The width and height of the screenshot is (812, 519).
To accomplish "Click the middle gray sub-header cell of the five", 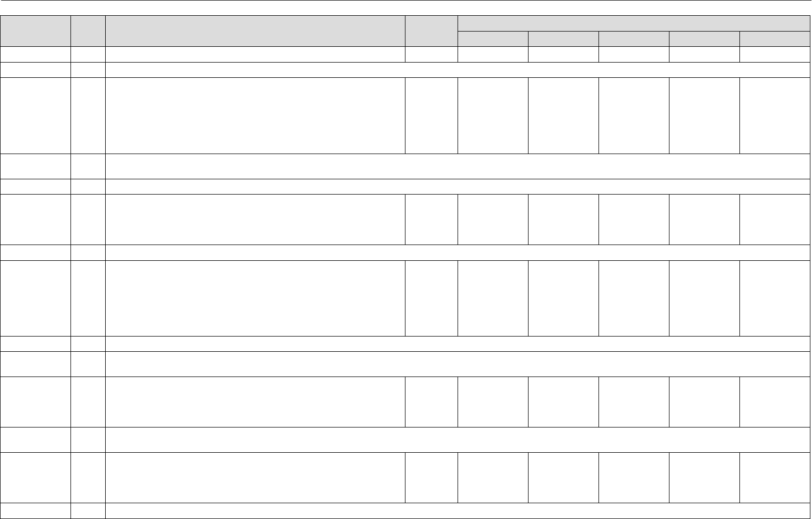I will pos(634,39).
